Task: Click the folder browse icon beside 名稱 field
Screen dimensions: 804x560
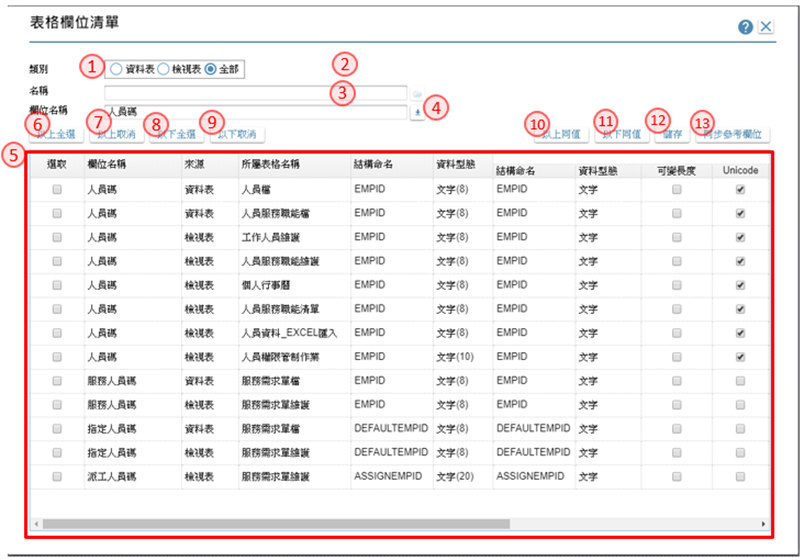Action: 417,94
